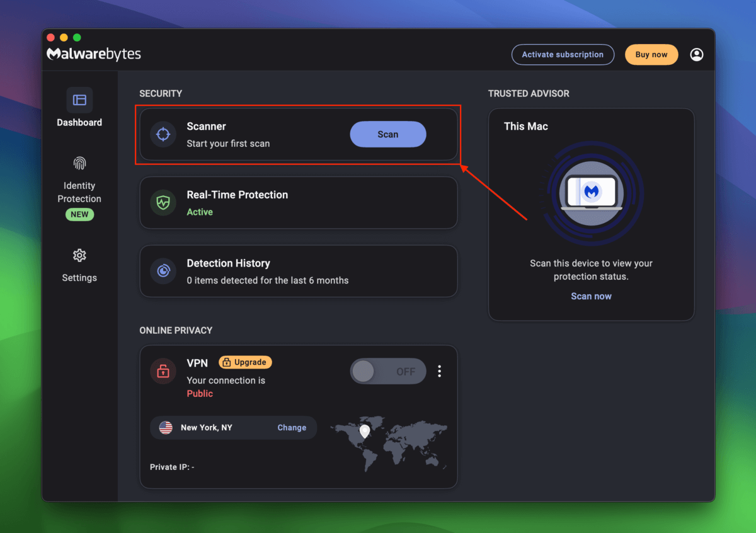Screen dimensions: 756x533
Task: Toggle the VPN switch on
Action: 388,372
